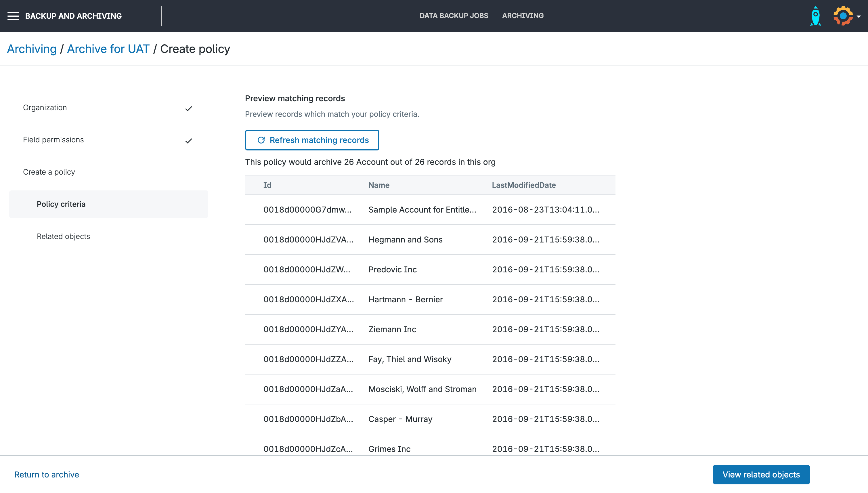Click View related objects button
868x493 pixels.
pos(761,474)
